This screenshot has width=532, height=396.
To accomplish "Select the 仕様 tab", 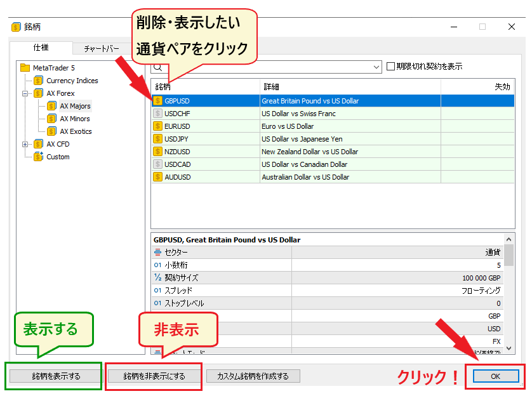I will pos(41,48).
